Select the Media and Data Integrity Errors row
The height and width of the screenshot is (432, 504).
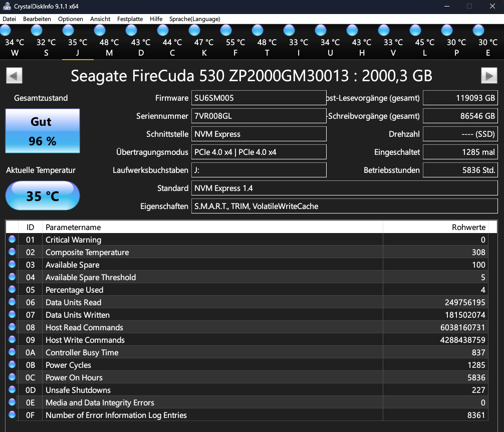tap(247, 402)
